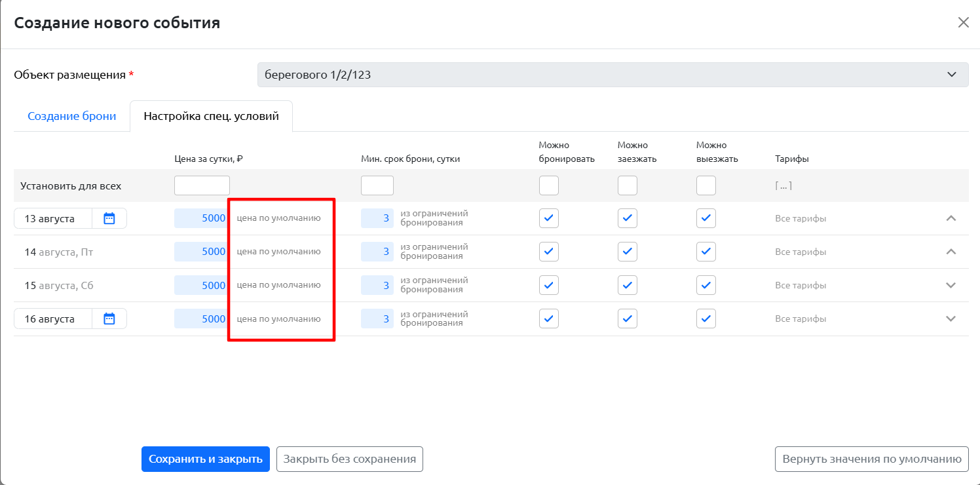The height and width of the screenshot is (485, 980).
Task: Uncheck Можно бронировать for 14 августа
Action: [549, 252]
